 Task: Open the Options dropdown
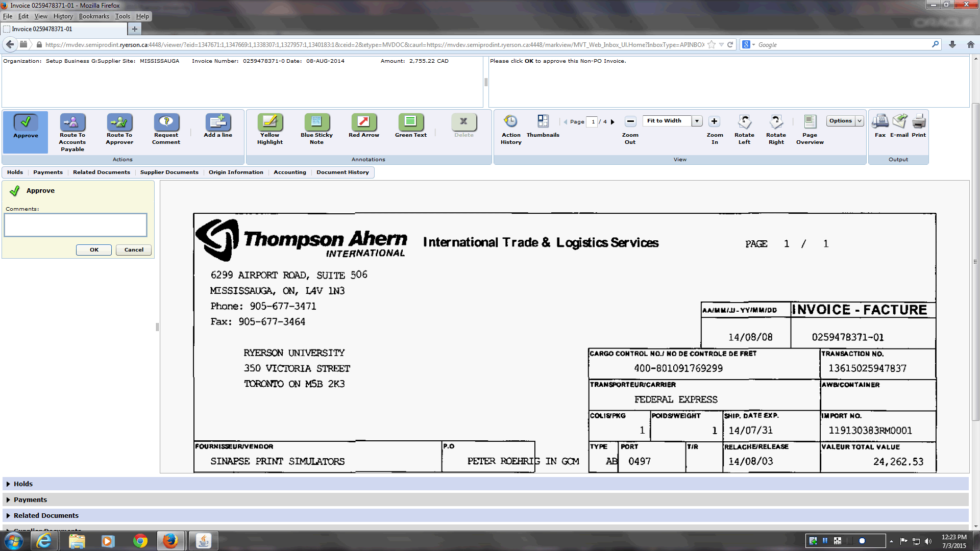pyautogui.click(x=845, y=121)
